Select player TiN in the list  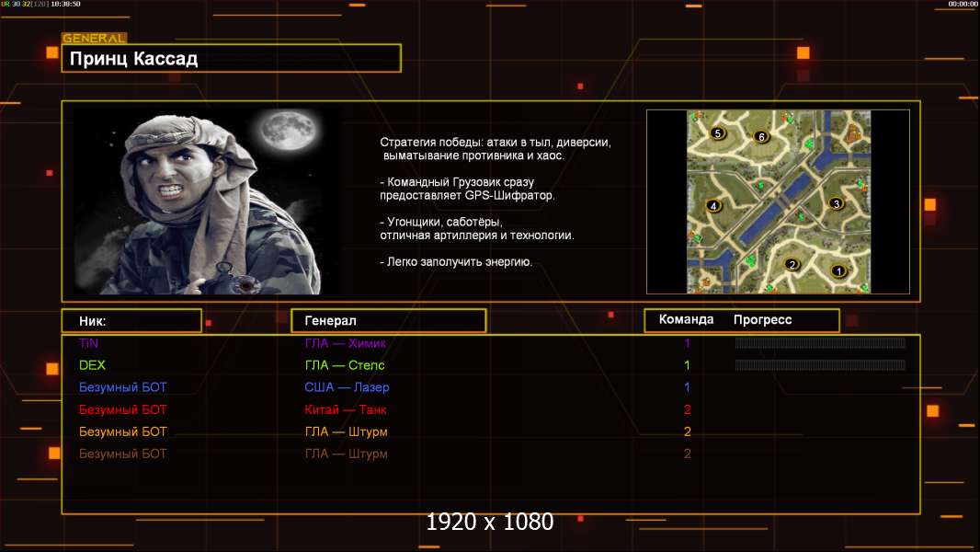(x=88, y=343)
